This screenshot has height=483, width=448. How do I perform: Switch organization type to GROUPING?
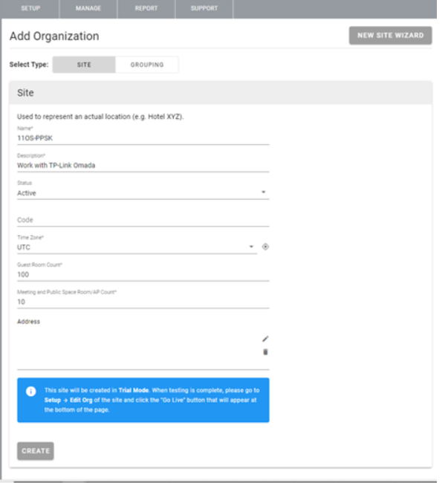(x=147, y=65)
